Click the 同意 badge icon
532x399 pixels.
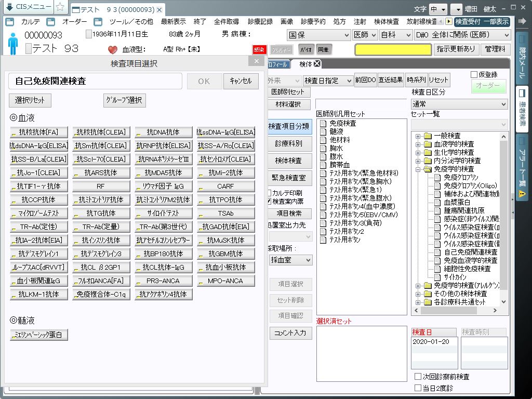(323, 49)
